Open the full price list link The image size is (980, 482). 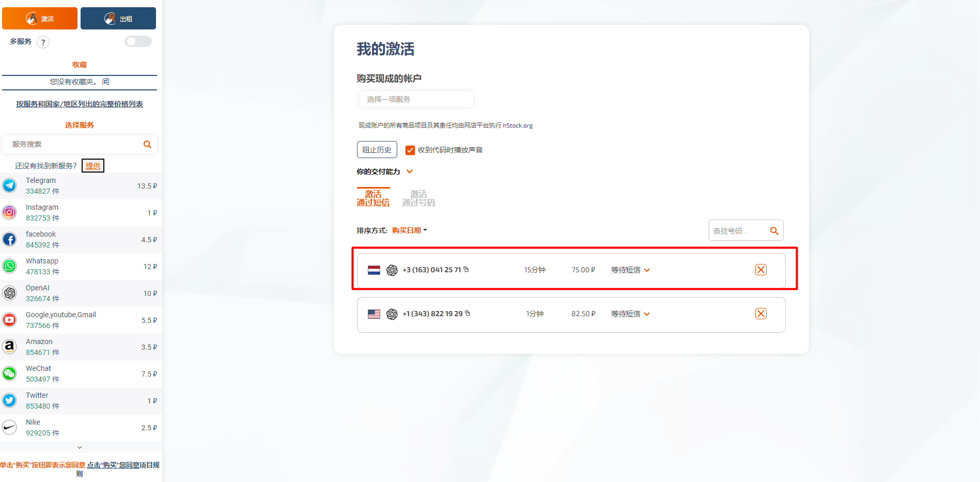tap(80, 104)
